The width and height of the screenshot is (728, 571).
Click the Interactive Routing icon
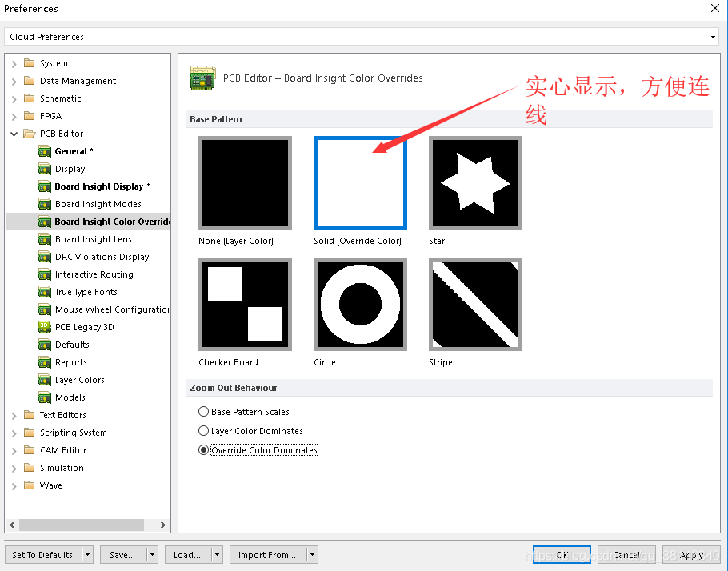pos(45,275)
